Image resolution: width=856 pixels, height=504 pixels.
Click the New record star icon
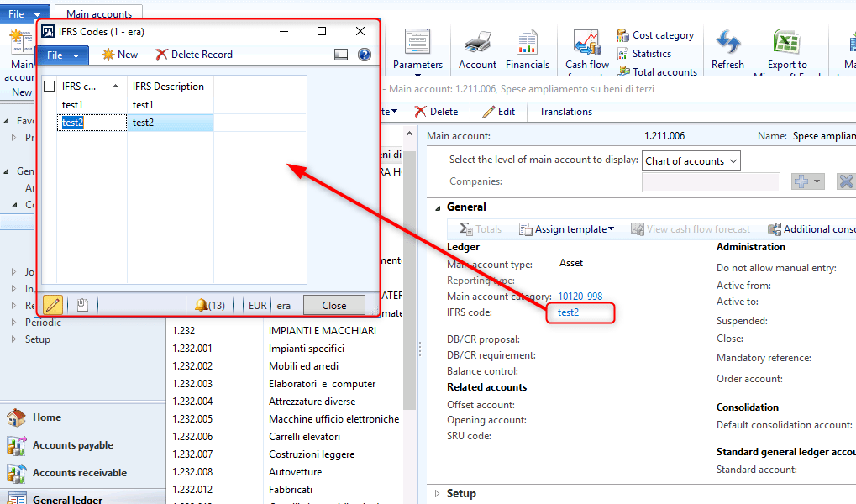click(108, 55)
